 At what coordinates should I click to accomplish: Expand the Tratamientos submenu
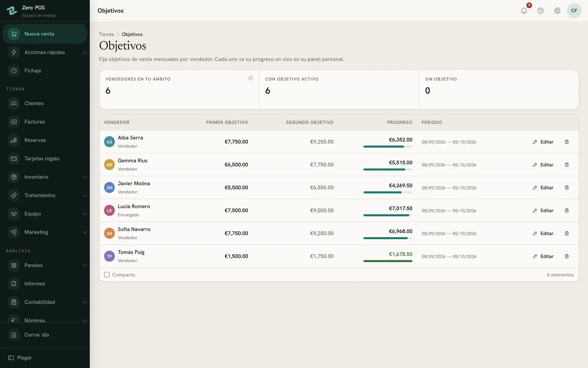pyautogui.click(x=45, y=195)
